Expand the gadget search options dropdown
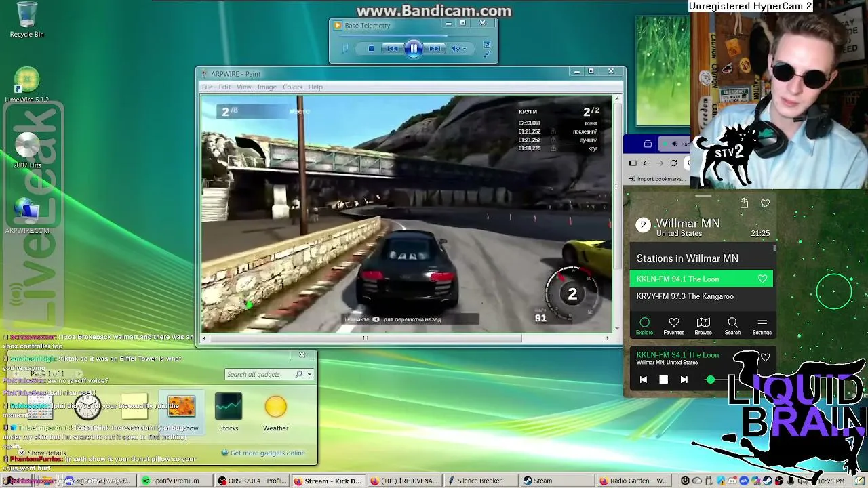The width and height of the screenshot is (868, 488). click(309, 374)
